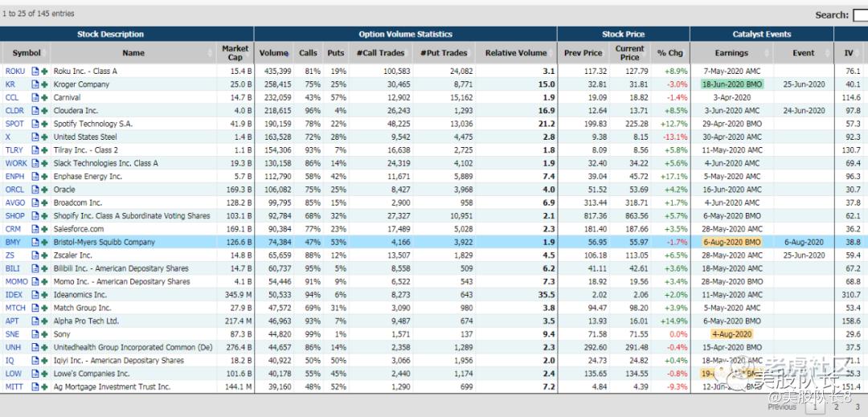This screenshot has width=868, height=417.
Task: Click the Previous pagination link
Action: click(x=782, y=407)
